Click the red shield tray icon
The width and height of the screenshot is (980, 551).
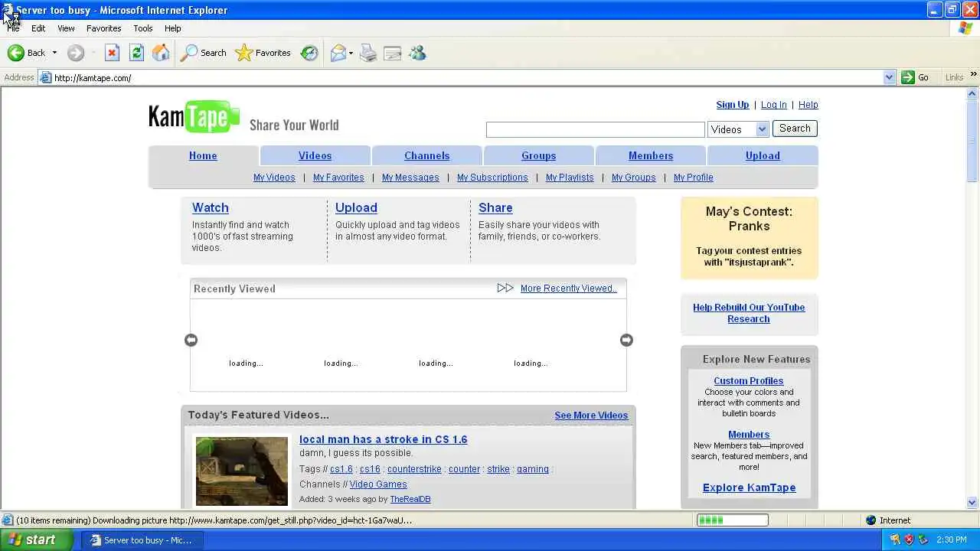(909, 540)
